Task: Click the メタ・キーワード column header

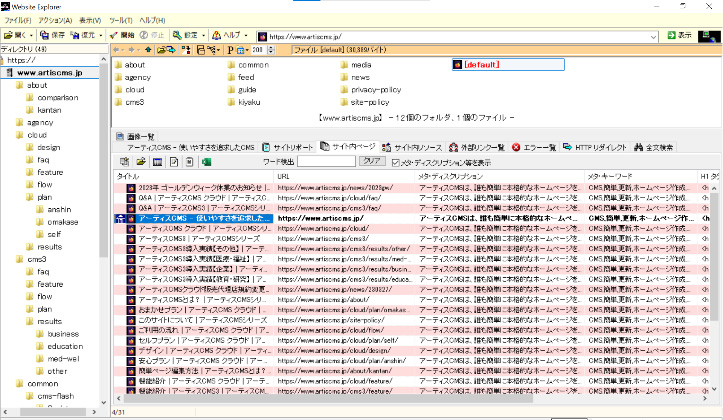Action: [640, 176]
